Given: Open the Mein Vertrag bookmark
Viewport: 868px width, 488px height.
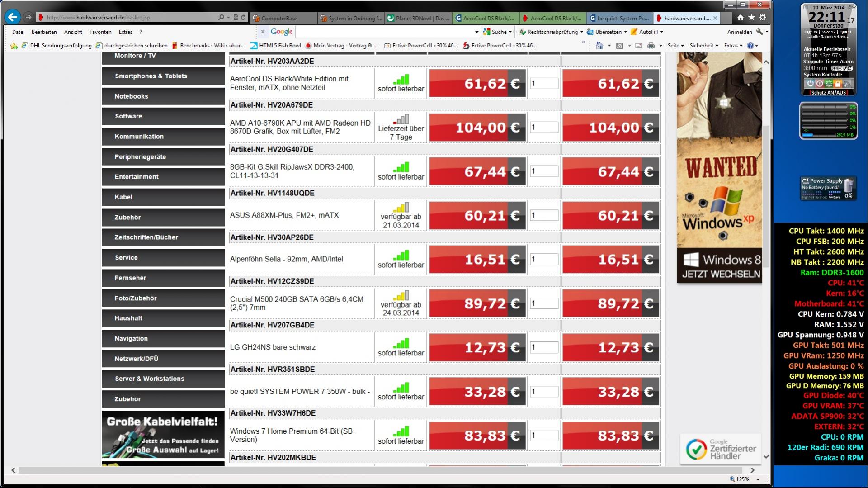Looking at the screenshot, I should (341, 46).
